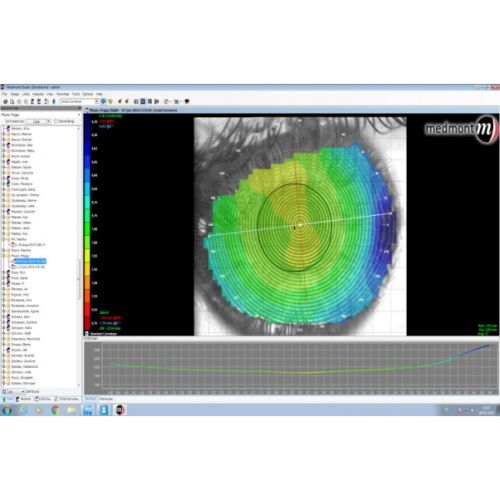Open the Help menu
The image size is (500, 500).
[99, 94]
